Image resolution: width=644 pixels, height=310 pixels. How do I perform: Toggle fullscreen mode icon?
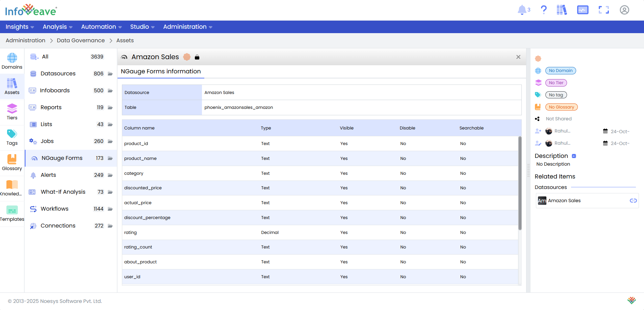click(604, 10)
